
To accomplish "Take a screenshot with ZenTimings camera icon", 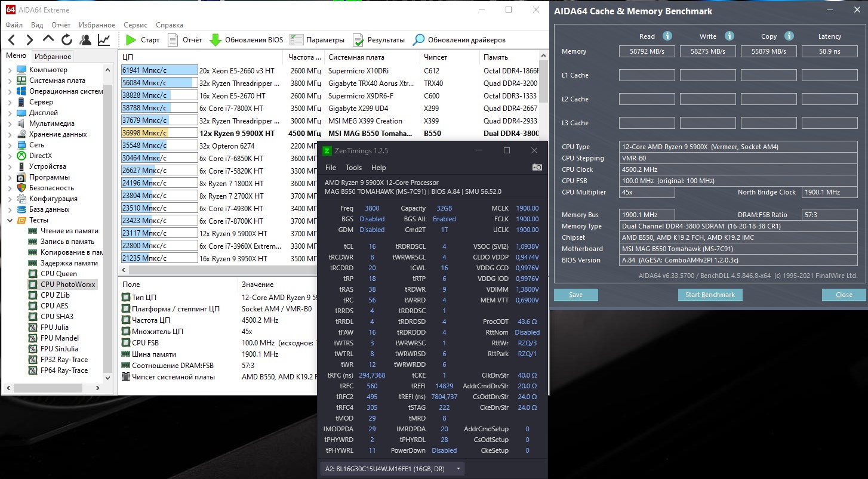I will 537,168.
